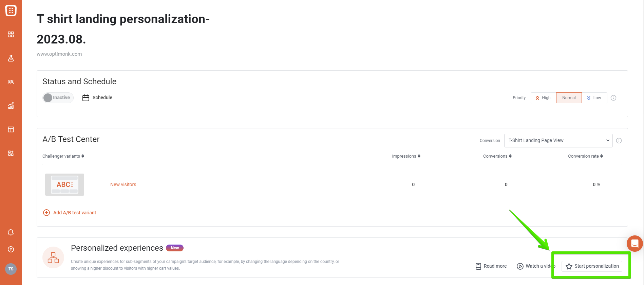Toggle the Inactive campaign status switch

(58, 98)
